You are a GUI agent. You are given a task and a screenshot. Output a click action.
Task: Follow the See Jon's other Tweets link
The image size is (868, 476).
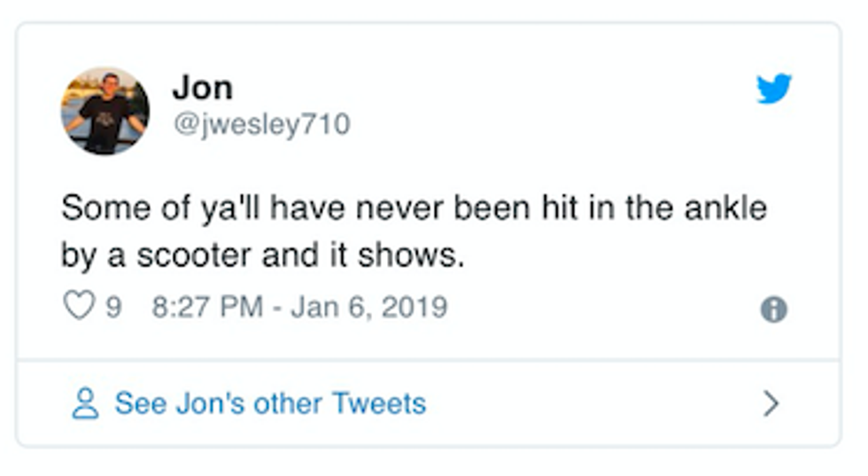pos(270,404)
